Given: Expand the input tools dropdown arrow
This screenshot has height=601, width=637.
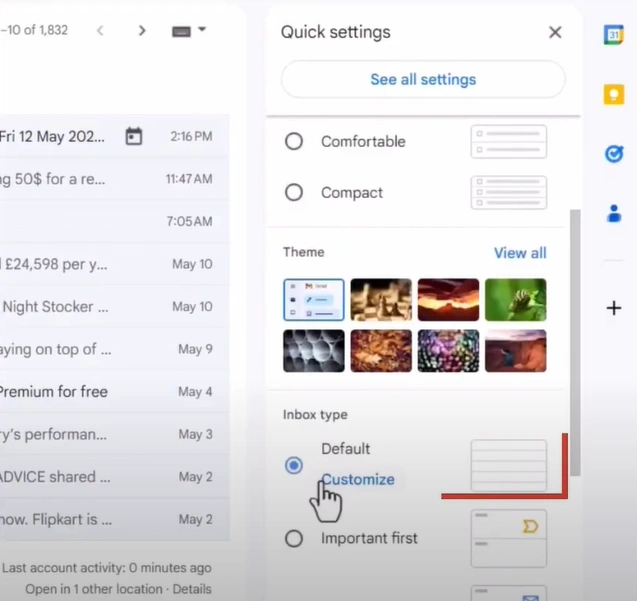Looking at the screenshot, I should [202, 29].
